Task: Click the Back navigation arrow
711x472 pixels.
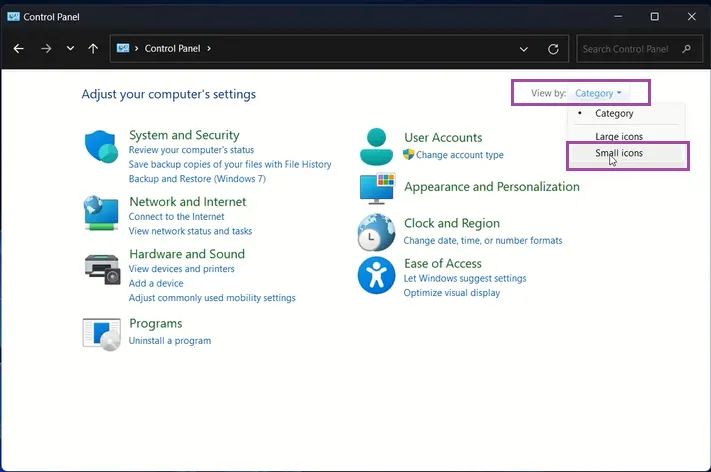Action: click(x=18, y=48)
